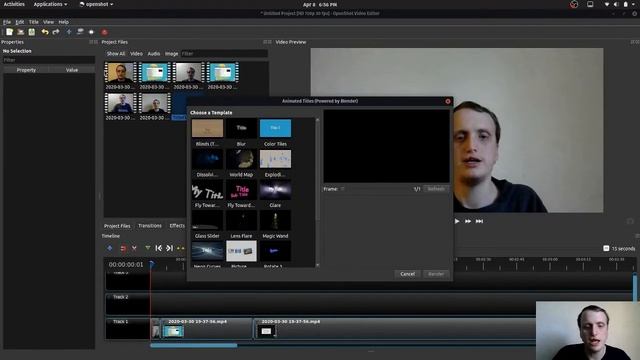Click the Open Project toolbar icon
Image resolution: width=640 pixels, height=360 pixels.
(x=20, y=32)
